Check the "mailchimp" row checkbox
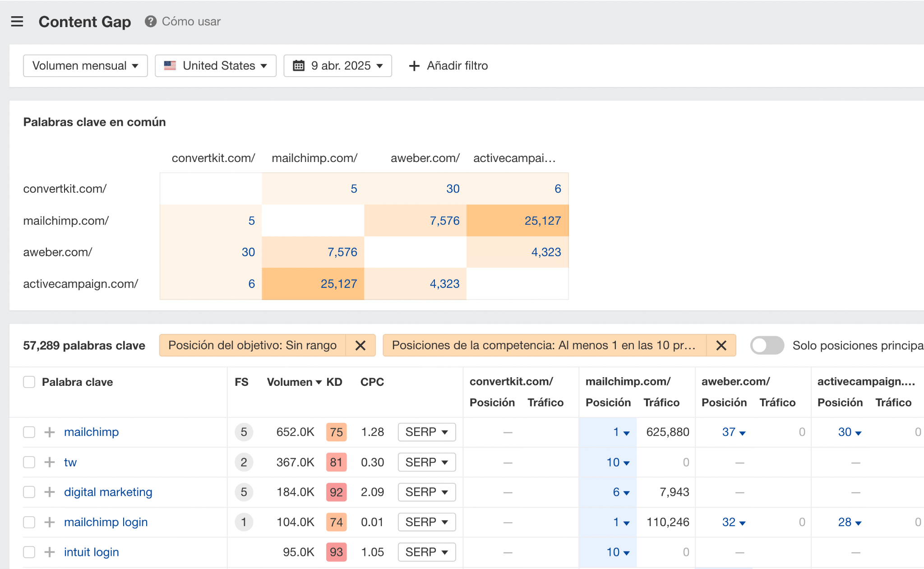 click(x=29, y=432)
